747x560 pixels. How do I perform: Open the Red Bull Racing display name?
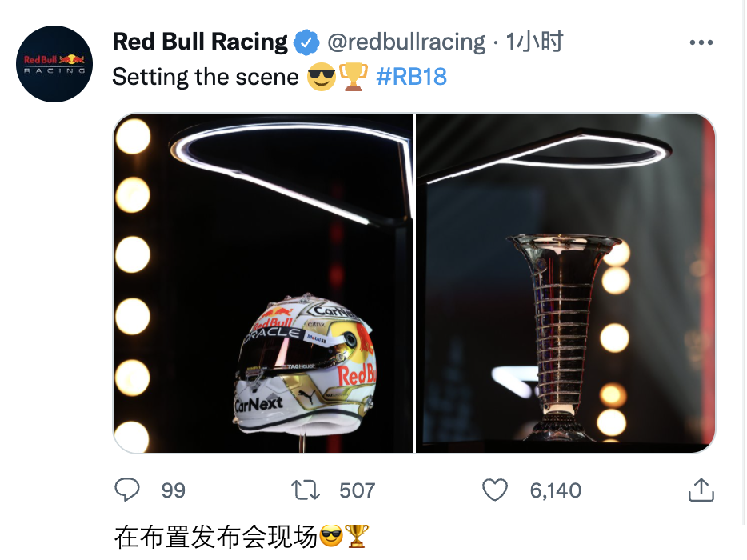200,42
